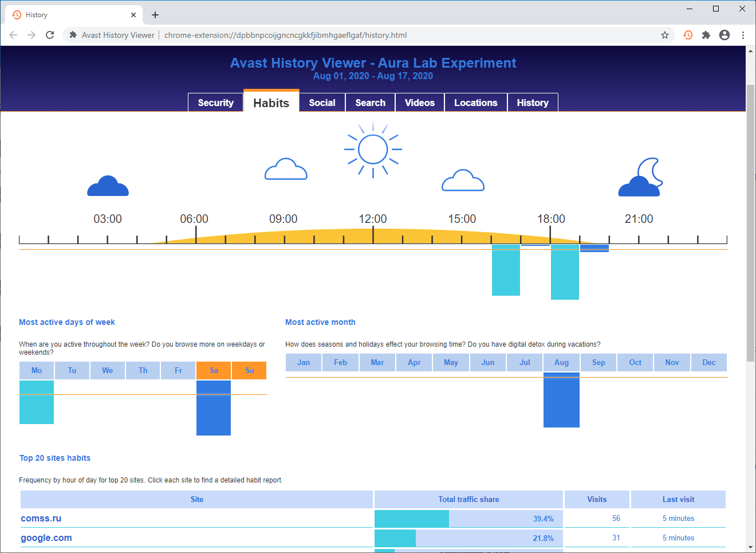Viewport: 756px width, 553px height.
Task: Click the Last visit column header
Action: pyautogui.click(x=678, y=499)
